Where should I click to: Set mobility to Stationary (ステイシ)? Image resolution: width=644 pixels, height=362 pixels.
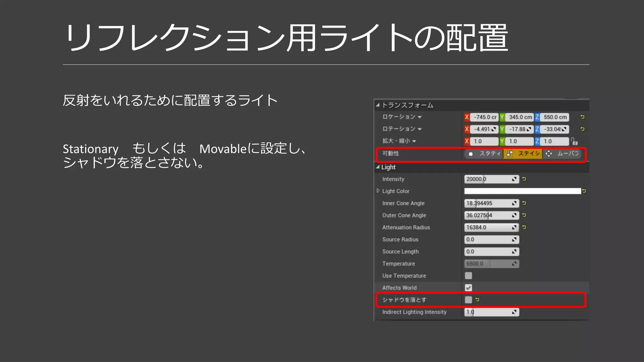pyautogui.click(x=523, y=154)
